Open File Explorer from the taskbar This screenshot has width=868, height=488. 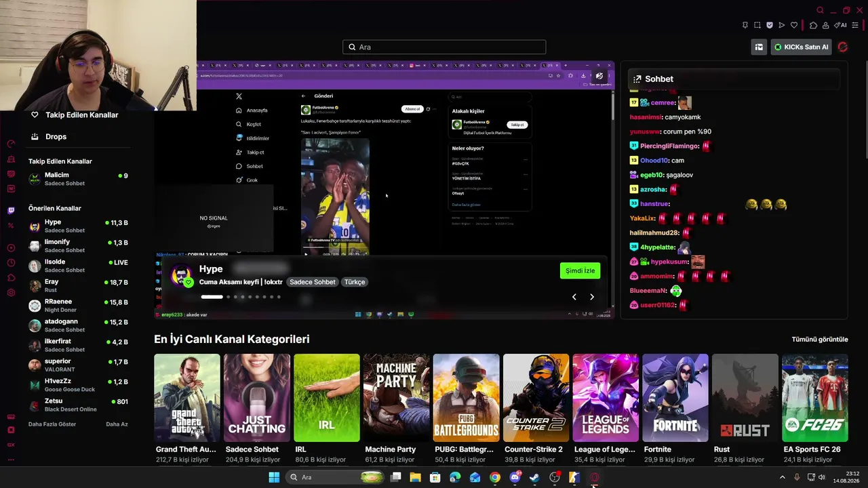point(416,477)
